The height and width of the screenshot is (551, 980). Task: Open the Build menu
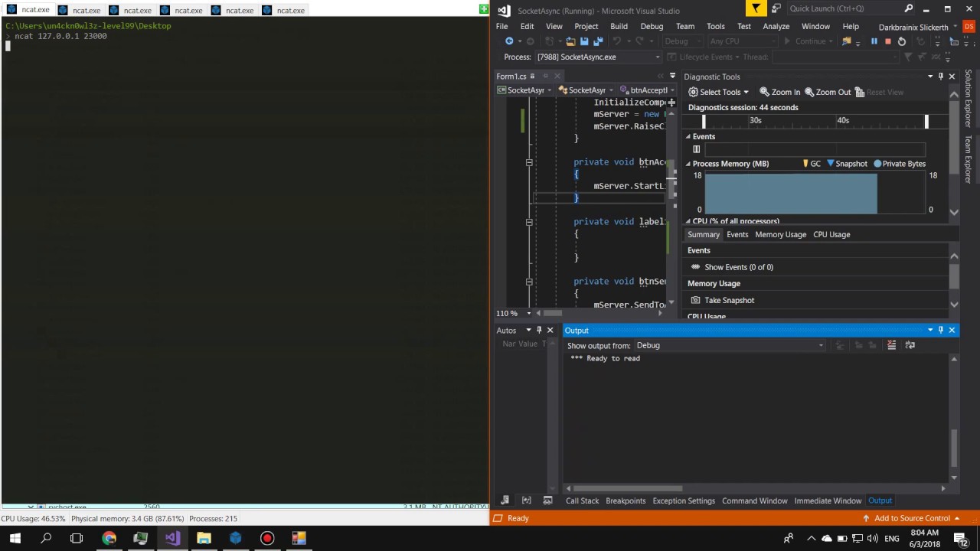click(619, 26)
